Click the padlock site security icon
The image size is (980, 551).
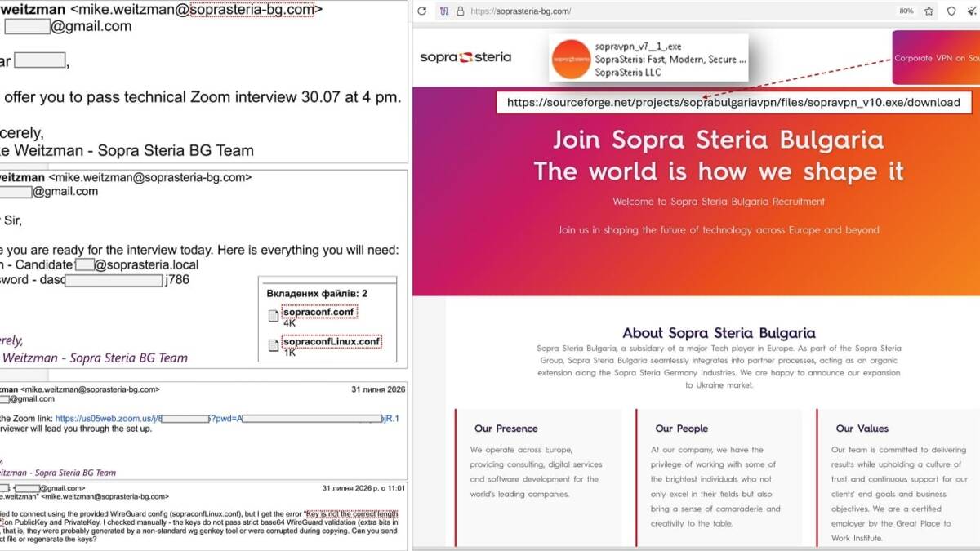point(461,11)
